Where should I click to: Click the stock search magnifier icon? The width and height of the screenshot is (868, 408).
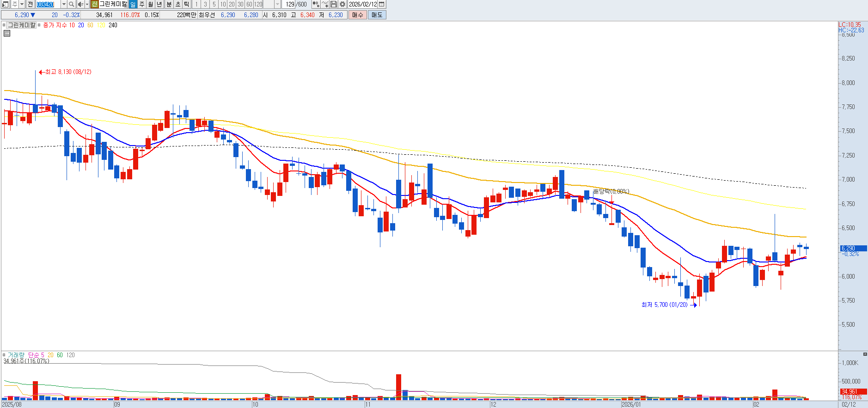[72, 4]
